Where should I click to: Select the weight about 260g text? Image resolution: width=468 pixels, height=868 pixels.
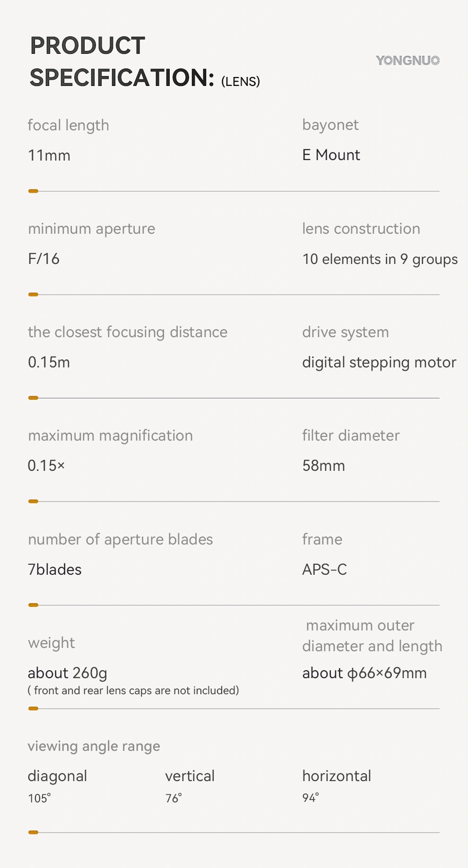click(68, 673)
